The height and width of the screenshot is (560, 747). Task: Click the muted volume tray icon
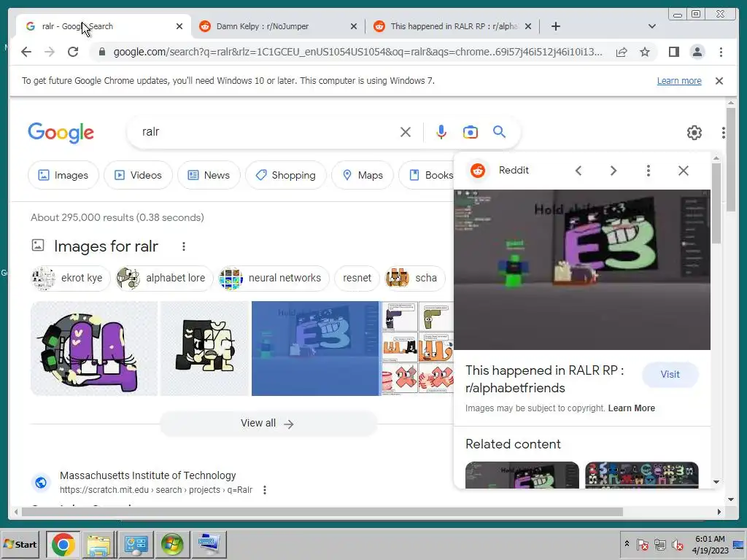tap(677, 544)
